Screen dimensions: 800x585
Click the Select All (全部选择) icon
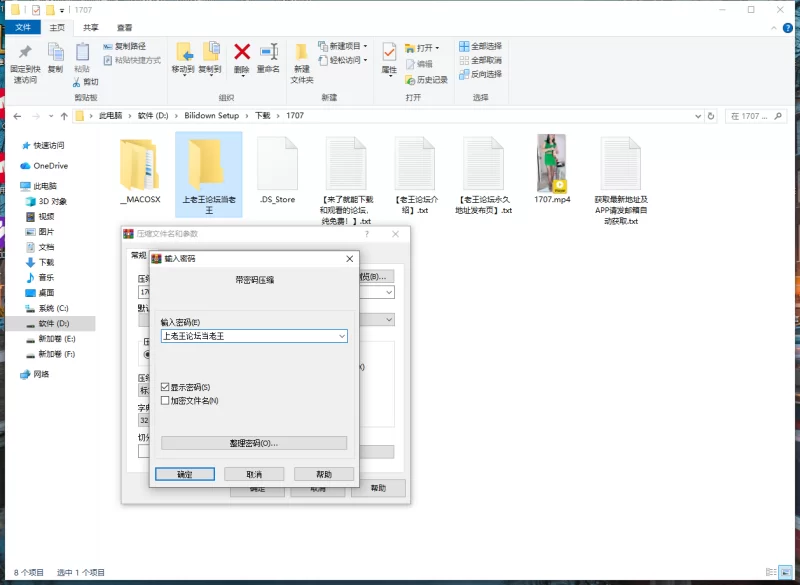(464, 46)
